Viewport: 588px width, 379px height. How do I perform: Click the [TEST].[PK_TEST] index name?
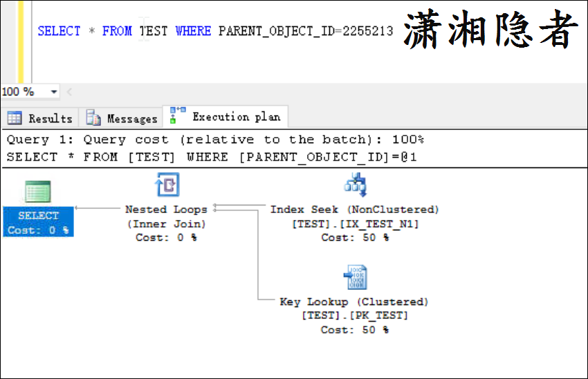pyautogui.click(x=355, y=315)
